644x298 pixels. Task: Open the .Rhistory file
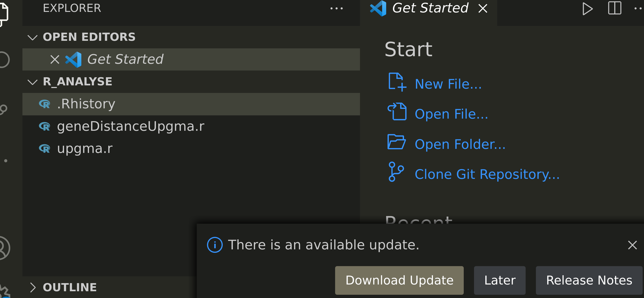(x=86, y=104)
